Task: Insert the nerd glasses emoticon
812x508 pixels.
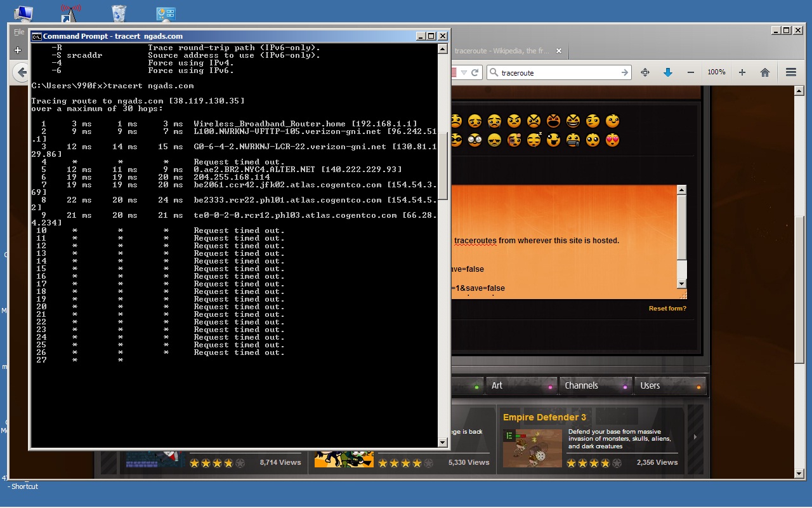Action: click(475, 140)
